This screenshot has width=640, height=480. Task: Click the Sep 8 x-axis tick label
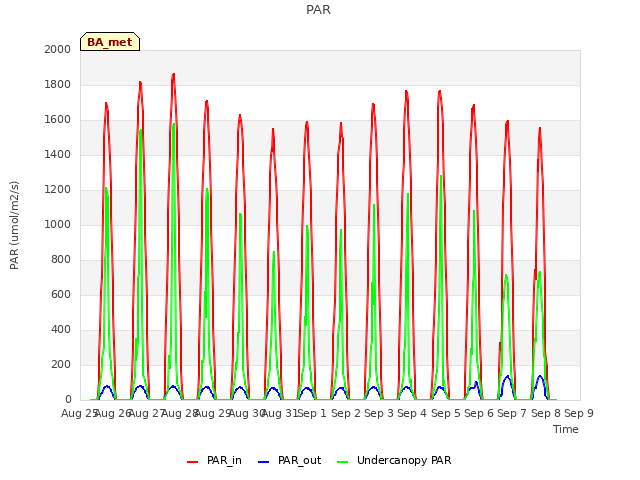pos(546,413)
